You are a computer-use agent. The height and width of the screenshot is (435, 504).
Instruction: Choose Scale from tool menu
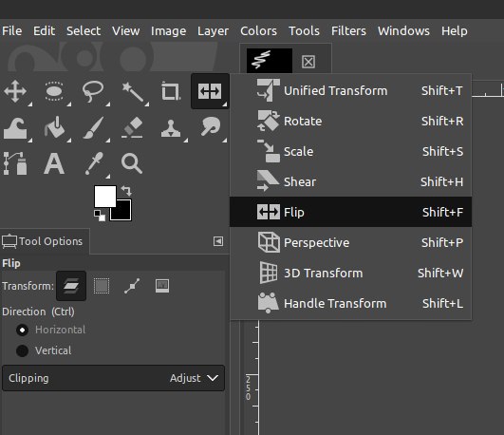(350, 151)
